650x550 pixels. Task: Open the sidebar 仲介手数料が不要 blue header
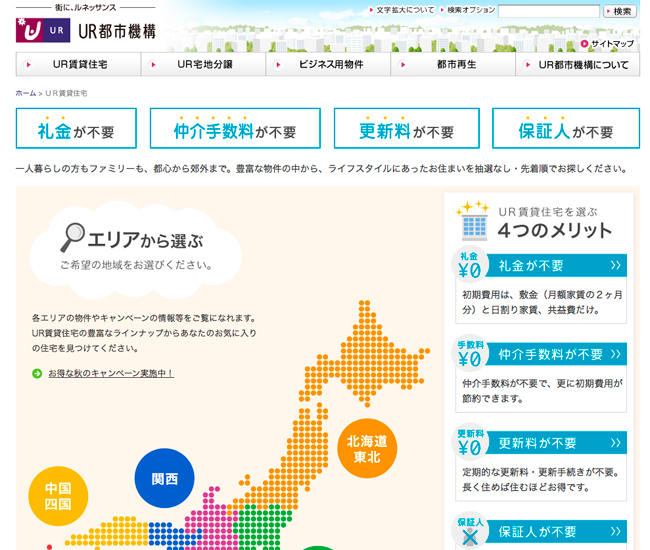coord(555,354)
